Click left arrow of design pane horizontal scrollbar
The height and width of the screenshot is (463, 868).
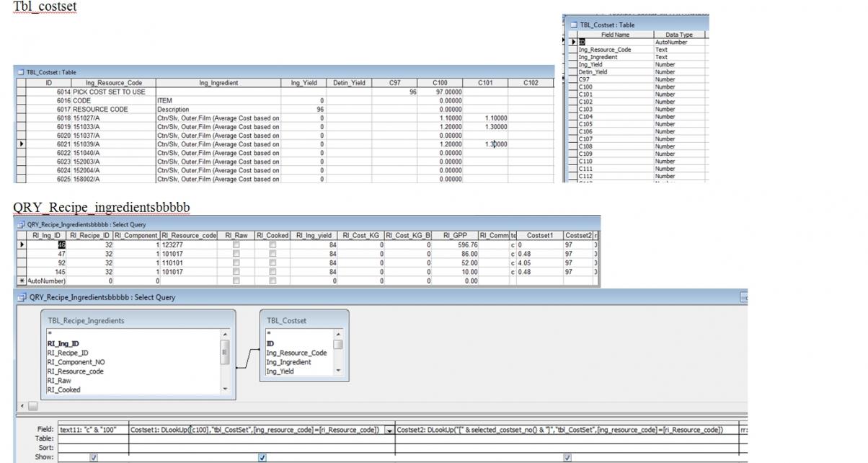21,406
